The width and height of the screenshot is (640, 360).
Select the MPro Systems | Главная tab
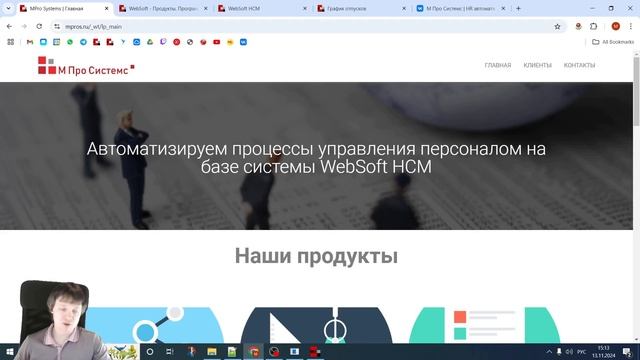[64, 8]
